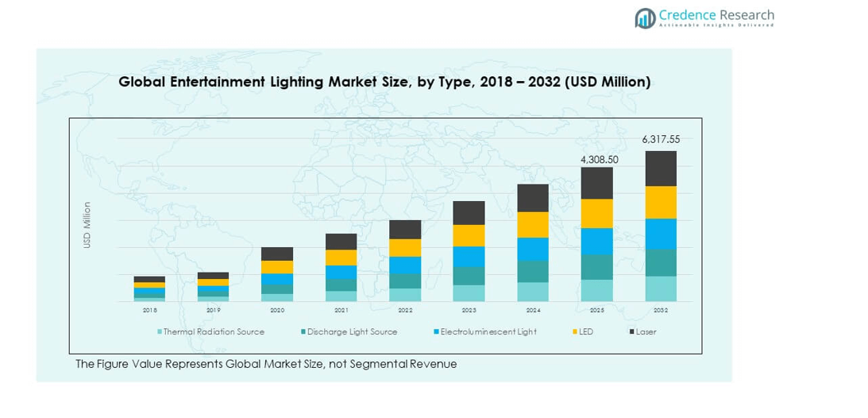The width and height of the screenshot is (868, 418).
Task: Click the 4,308.50 data label
Action: click(599, 160)
